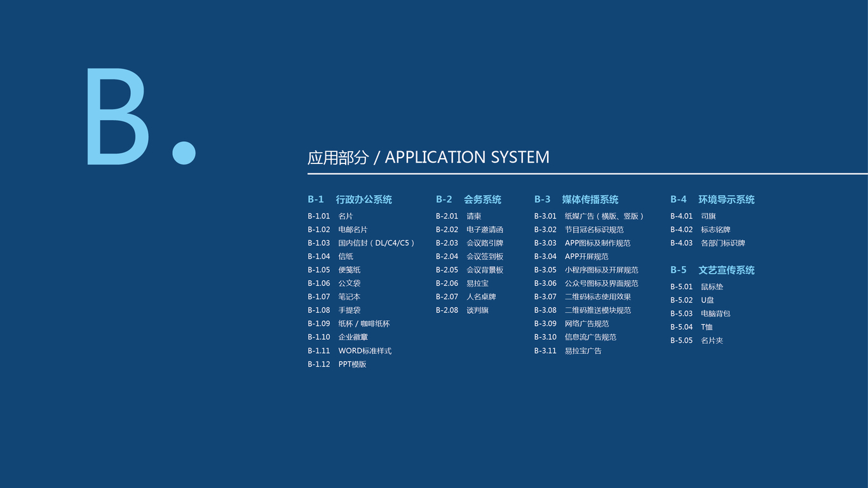The height and width of the screenshot is (488, 868).
Task: Click entry 'B-1.03 国内信封（DL/C4/C5）'
Action: tap(363, 243)
